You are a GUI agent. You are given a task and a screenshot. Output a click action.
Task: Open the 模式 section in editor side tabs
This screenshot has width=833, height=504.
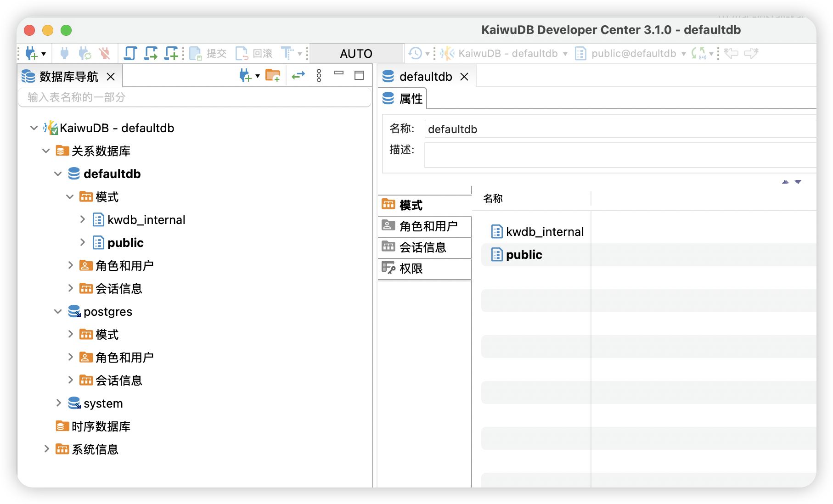(425, 205)
